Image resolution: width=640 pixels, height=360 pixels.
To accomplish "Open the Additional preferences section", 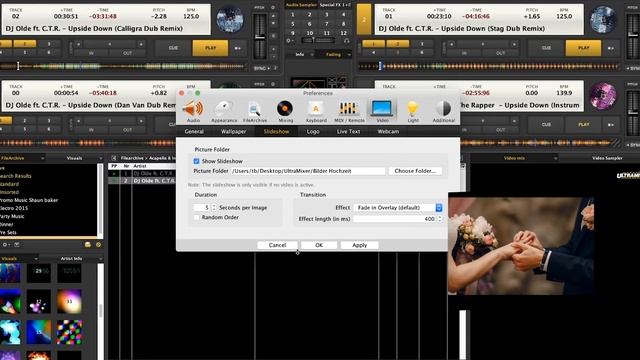I will click(444, 111).
